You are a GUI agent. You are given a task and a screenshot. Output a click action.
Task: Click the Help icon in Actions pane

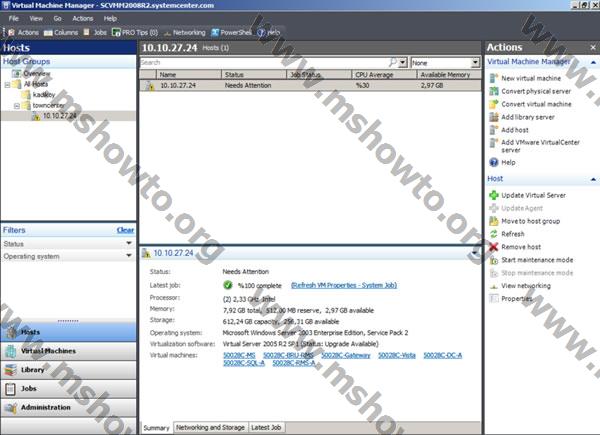pyautogui.click(x=494, y=162)
